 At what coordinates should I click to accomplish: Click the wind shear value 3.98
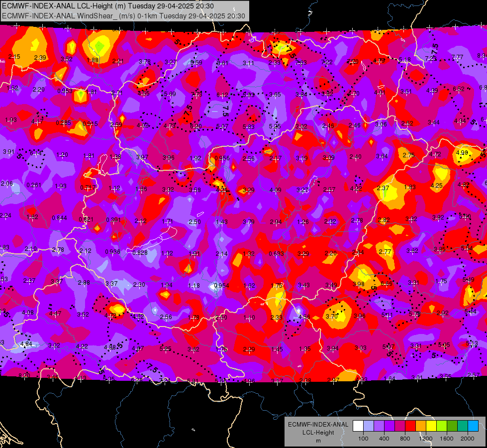click(359, 284)
